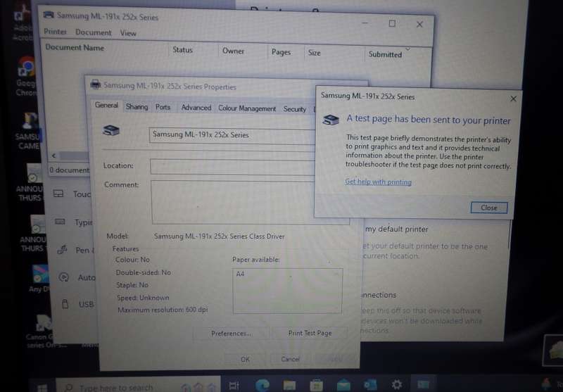563x392 pixels.
Task: Click the Comment text box
Action: 251,203
